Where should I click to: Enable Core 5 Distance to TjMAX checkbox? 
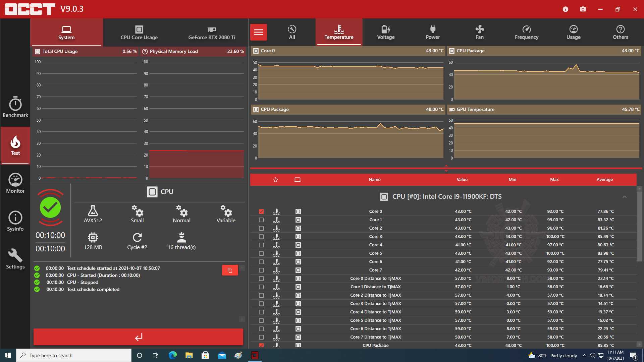coord(261,320)
